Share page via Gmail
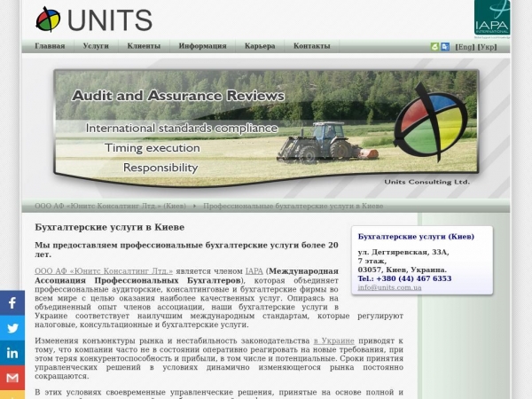 tap(12, 378)
